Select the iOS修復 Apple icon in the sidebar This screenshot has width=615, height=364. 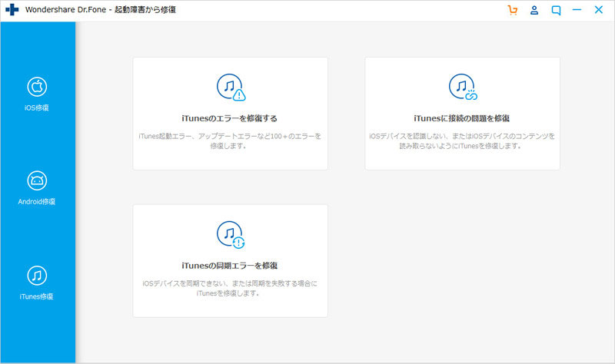(37, 87)
